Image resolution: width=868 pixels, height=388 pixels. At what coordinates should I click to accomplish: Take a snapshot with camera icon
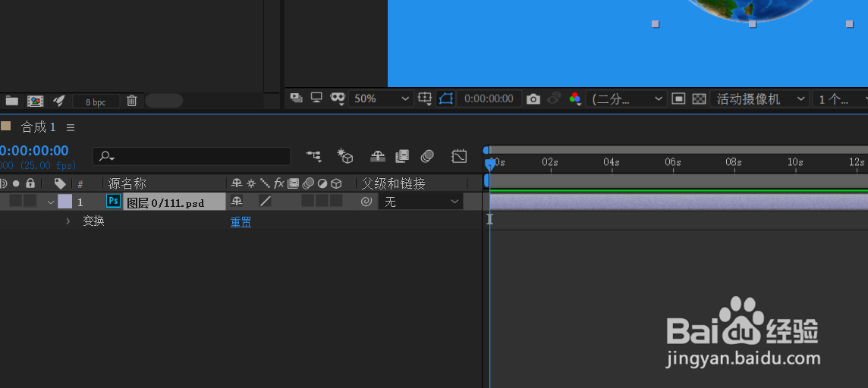click(533, 99)
